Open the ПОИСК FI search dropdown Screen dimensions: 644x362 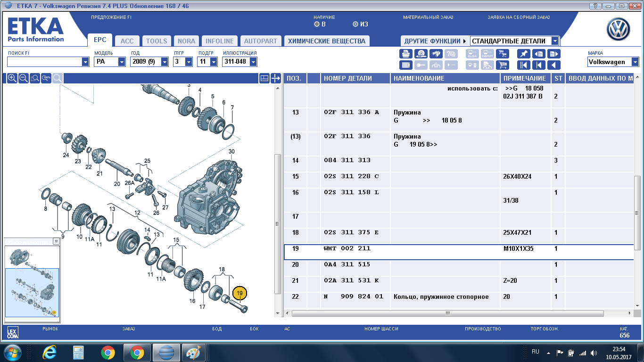[85, 62]
